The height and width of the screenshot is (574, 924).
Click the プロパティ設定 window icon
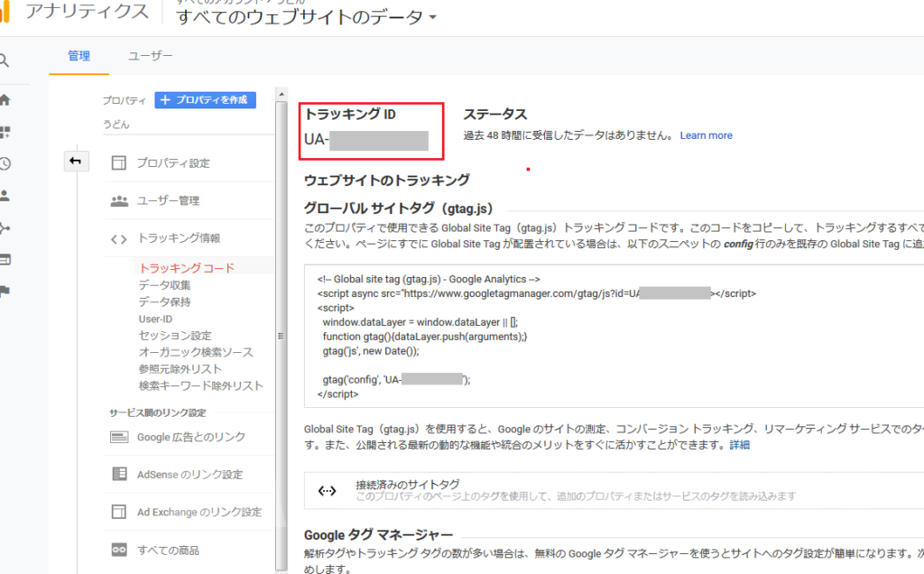(119, 162)
